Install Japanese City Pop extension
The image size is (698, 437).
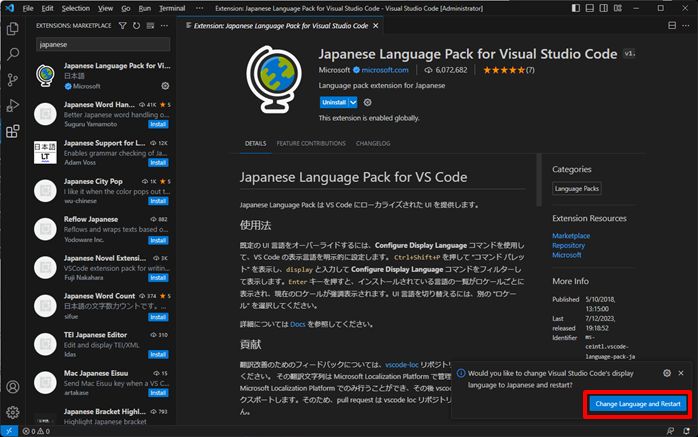158,201
